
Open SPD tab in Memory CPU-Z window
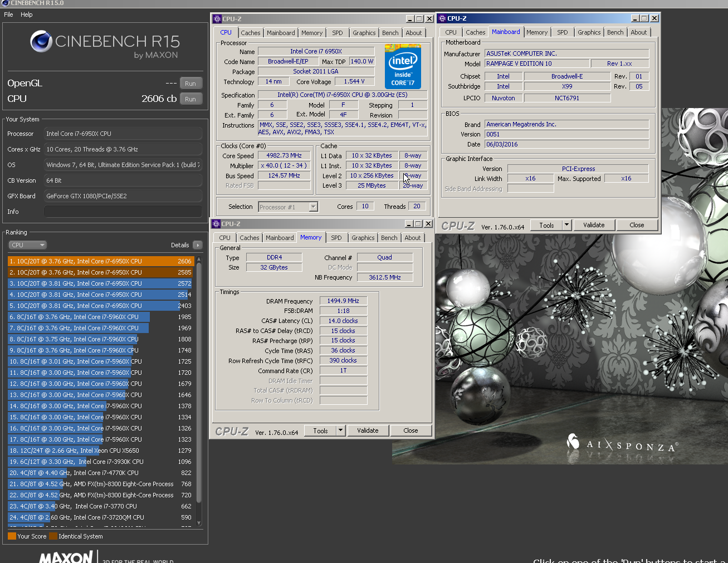tap(336, 238)
